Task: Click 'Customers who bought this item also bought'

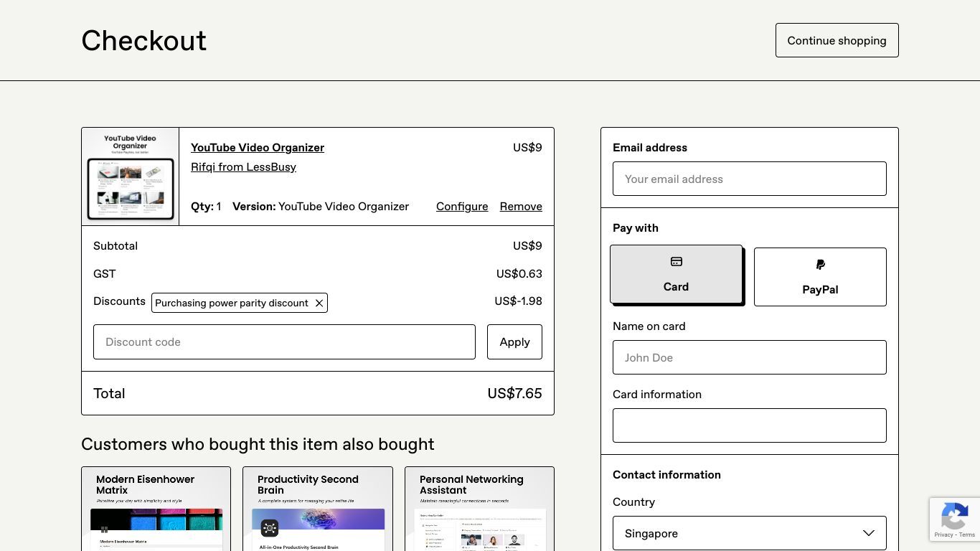Action: pos(258,444)
